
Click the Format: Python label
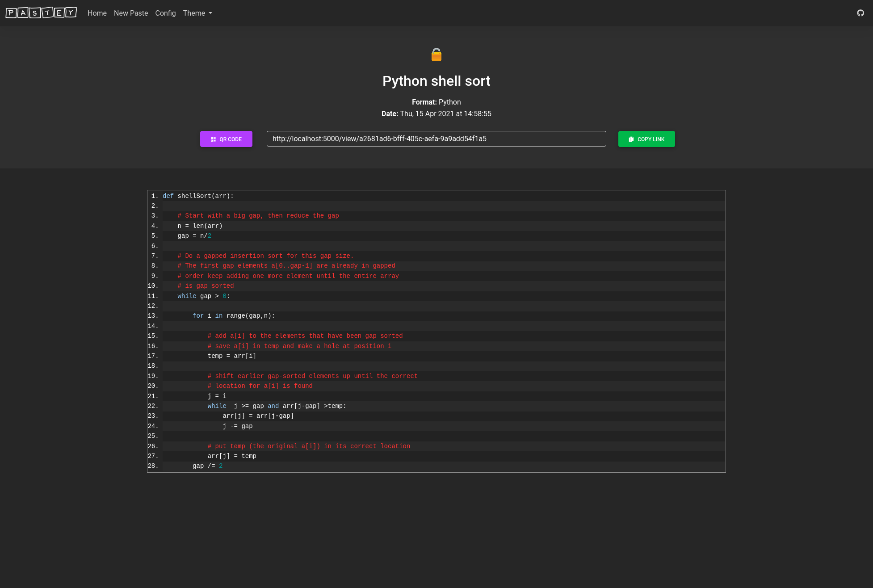436,102
